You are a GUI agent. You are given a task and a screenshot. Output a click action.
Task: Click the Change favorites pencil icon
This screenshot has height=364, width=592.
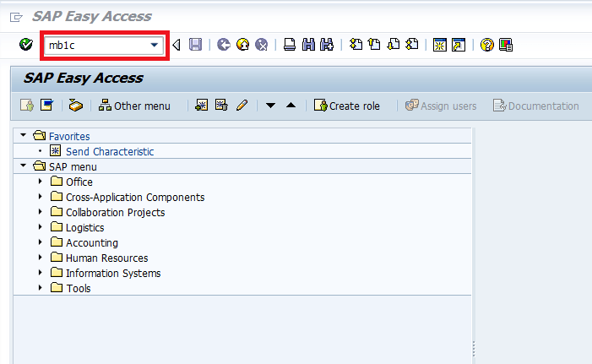point(242,106)
